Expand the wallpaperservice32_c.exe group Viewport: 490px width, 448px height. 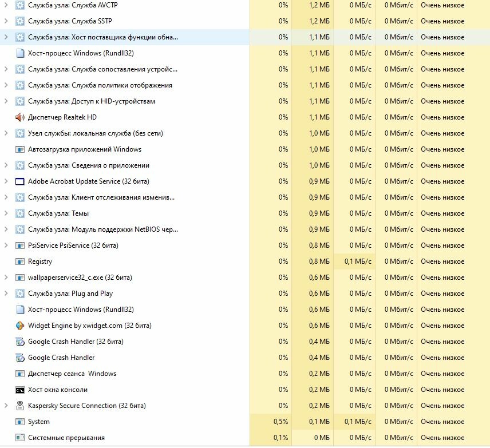tap(6, 277)
